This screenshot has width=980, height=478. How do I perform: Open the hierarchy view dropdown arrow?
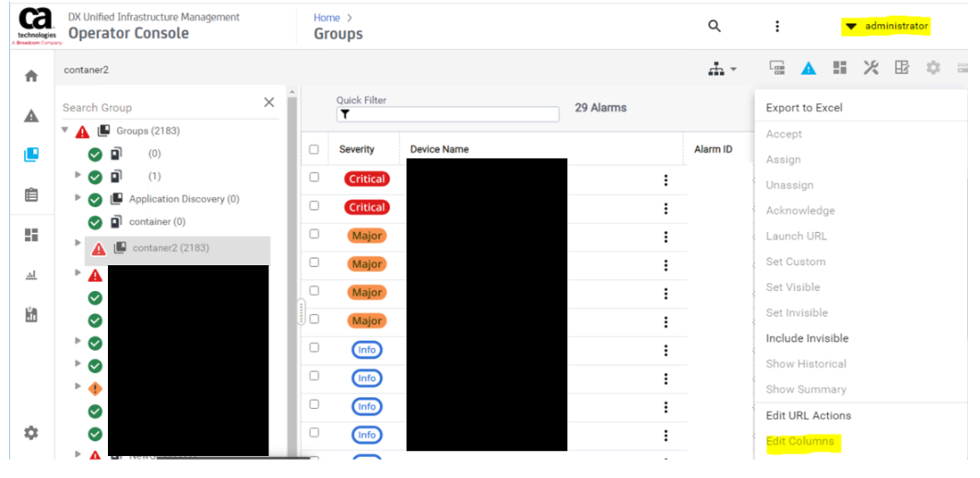[x=734, y=70]
